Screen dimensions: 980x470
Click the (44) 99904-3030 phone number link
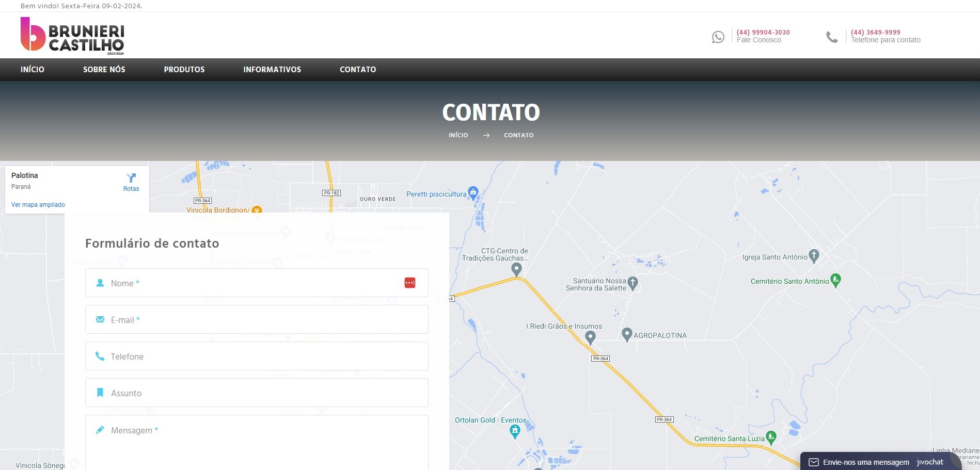(763, 32)
